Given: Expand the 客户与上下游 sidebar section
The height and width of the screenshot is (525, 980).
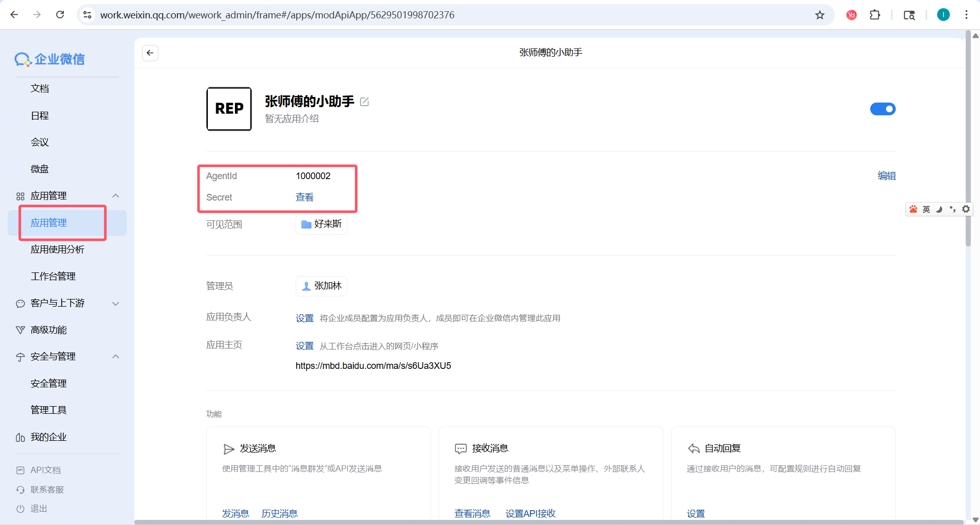Looking at the screenshot, I should click(x=116, y=304).
